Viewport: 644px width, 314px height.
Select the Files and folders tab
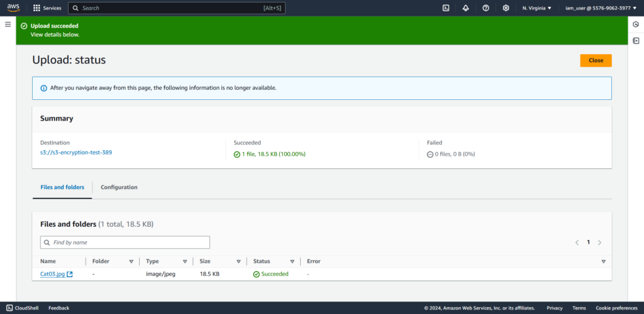click(62, 187)
